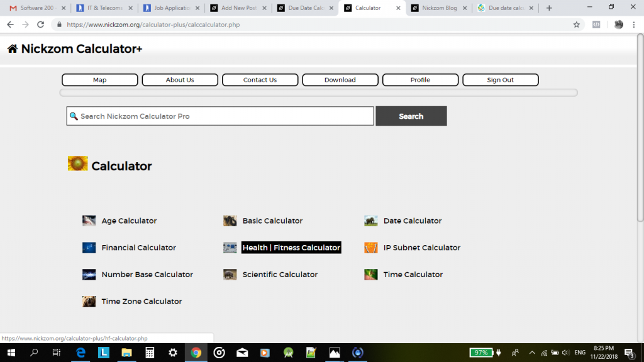Switch to the Software 200 Gmail tab
Viewport: 644px width, 362px height.
pyautogui.click(x=37, y=8)
